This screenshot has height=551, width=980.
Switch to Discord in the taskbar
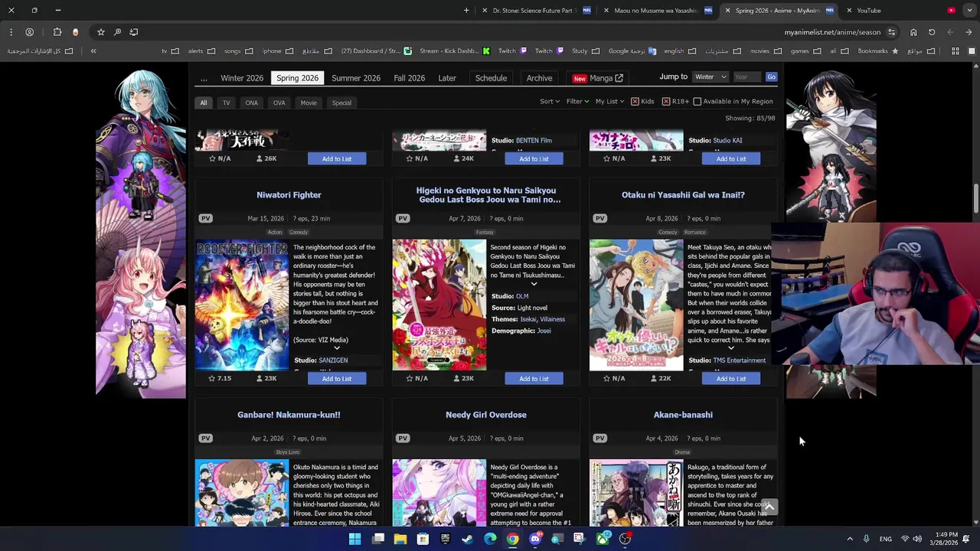point(535,539)
